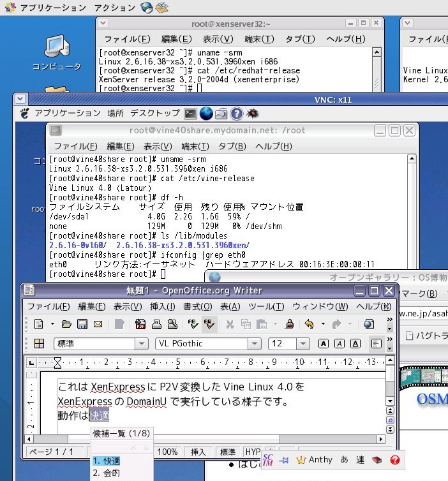Click the Hyperlink globe icon in Writer
Image resolution: width=448 pixels, height=481 pixels.
pos(369,324)
